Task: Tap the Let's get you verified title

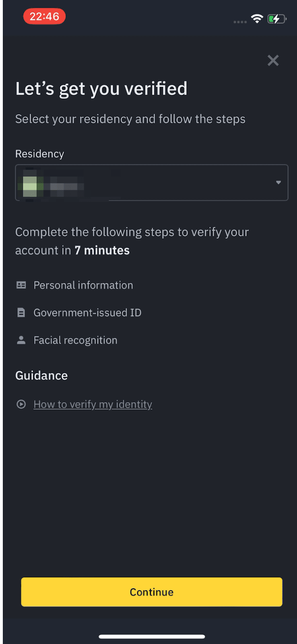Action: point(101,89)
